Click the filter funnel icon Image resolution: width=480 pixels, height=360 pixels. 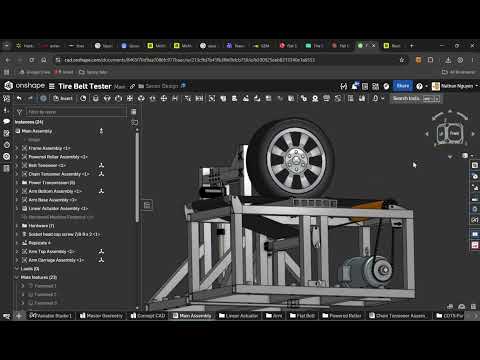(19, 112)
